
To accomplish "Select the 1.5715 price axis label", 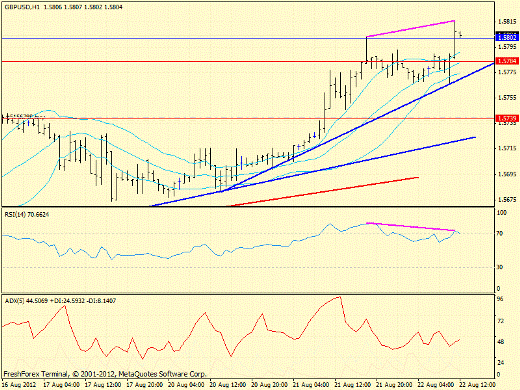I will (x=507, y=148).
